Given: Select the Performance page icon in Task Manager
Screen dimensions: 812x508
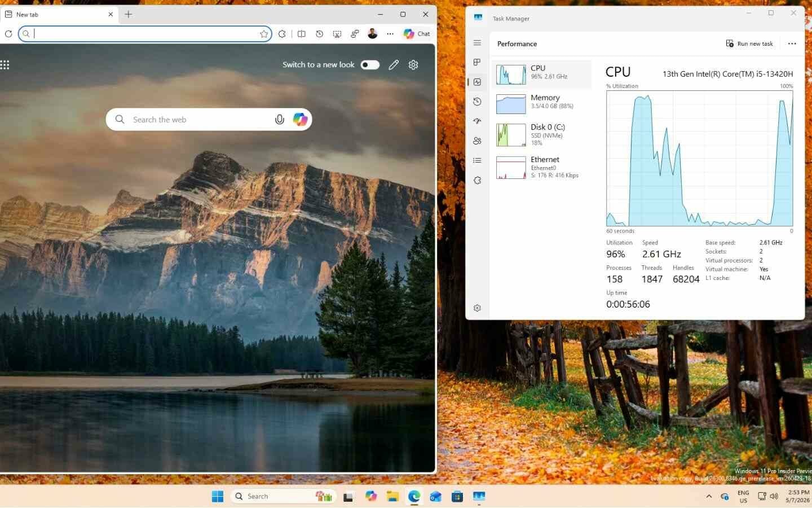Looking at the screenshot, I should click(x=477, y=82).
